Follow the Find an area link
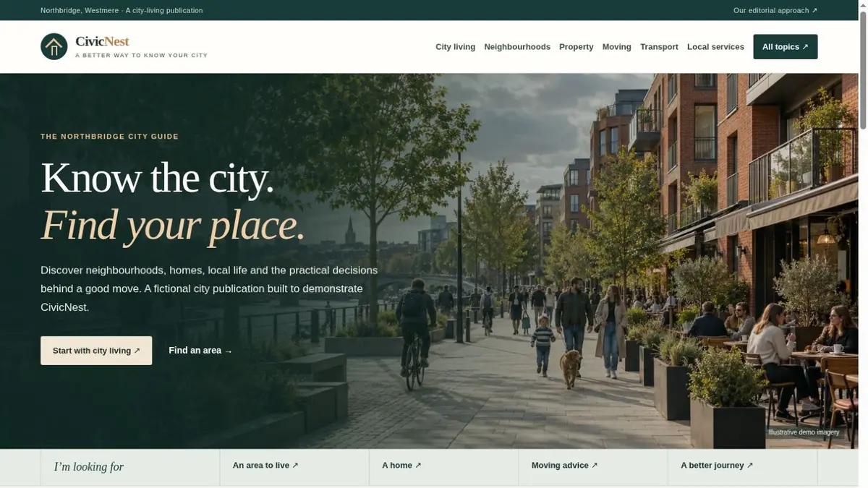 pos(200,351)
